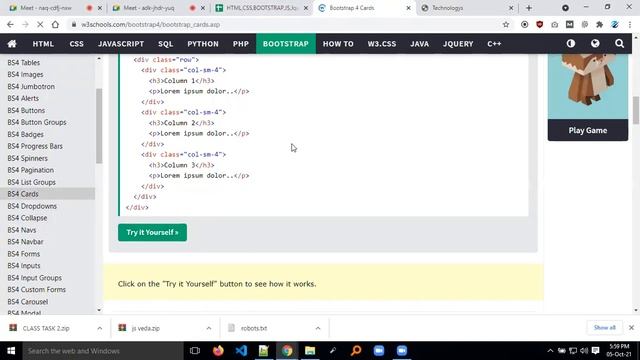The width and height of the screenshot is (640, 360).
Task: Open File Explorer from the taskbar
Action: pos(310,351)
